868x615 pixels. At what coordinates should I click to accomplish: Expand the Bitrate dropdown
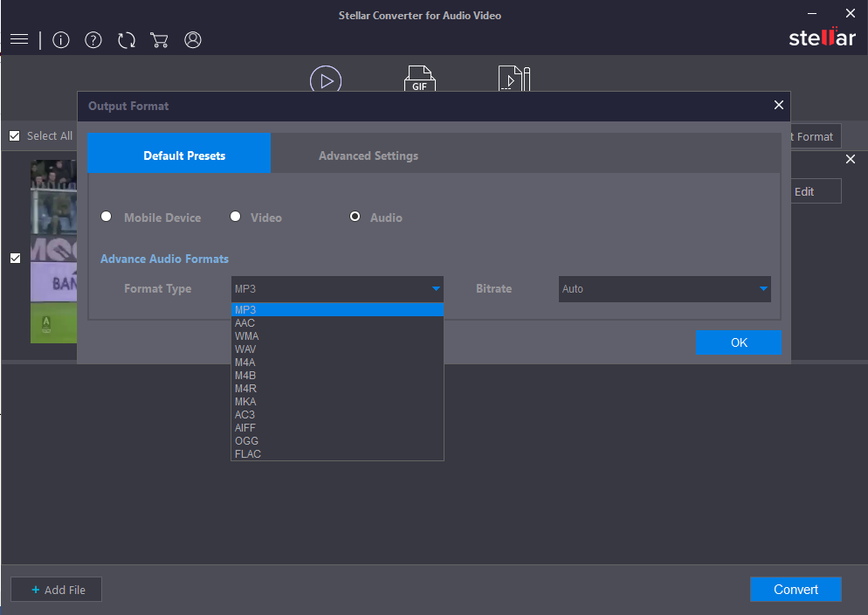pos(665,289)
